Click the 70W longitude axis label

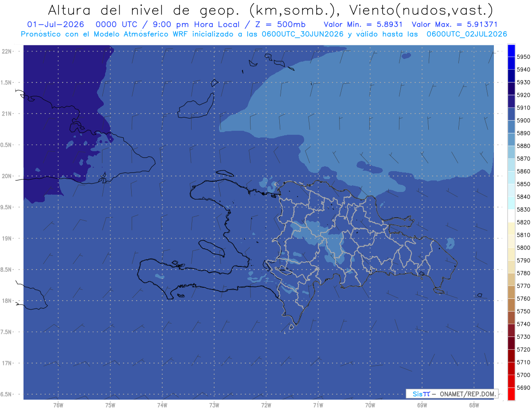tap(370, 405)
